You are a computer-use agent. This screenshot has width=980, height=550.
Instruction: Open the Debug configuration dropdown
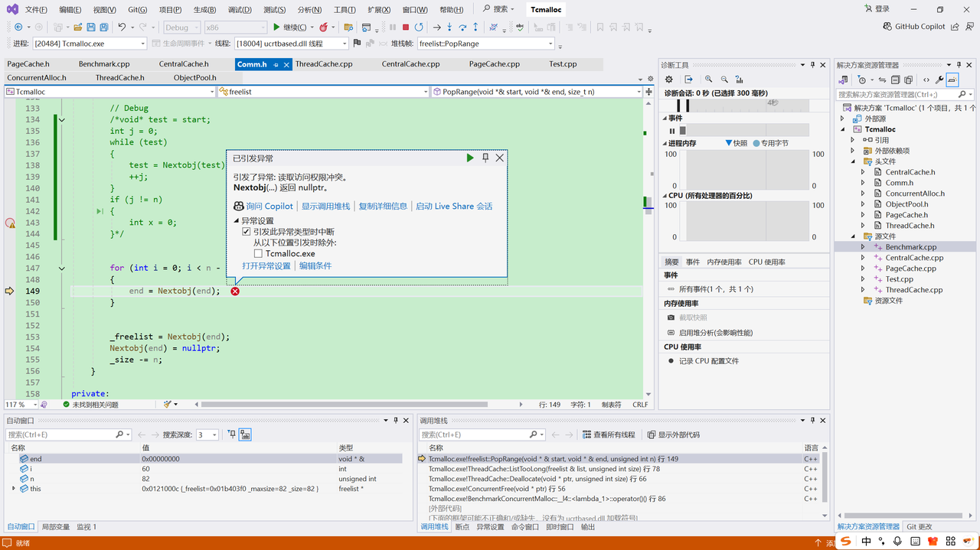click(x=181, y=28)
